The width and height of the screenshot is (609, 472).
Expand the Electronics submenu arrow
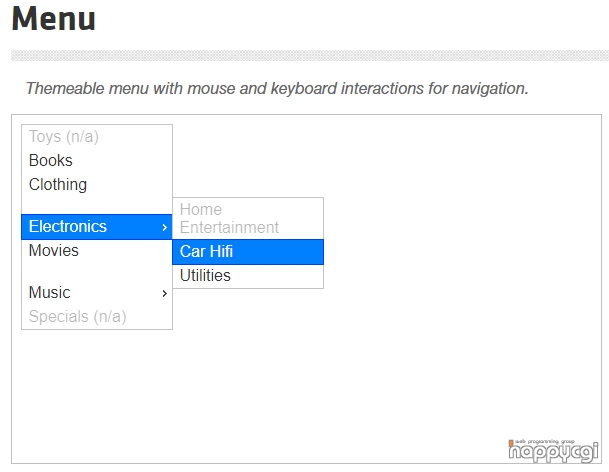pyautogui.click(x=165, y=227)
